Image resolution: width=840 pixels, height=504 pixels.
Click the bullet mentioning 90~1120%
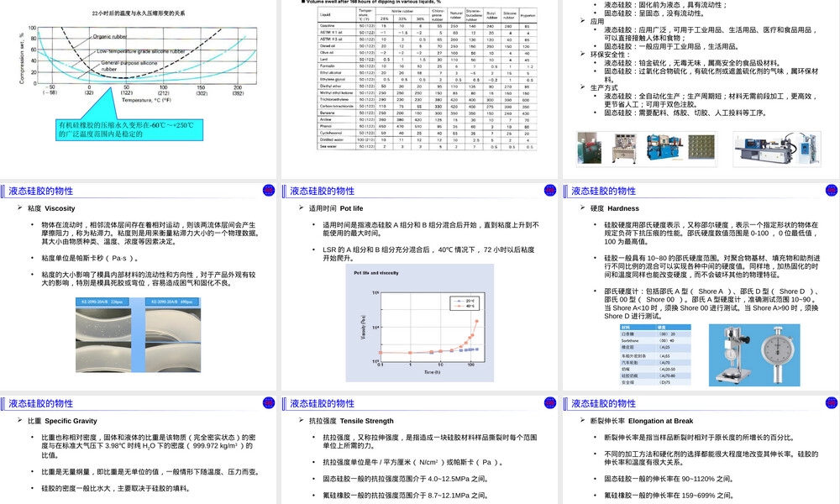point(669,479)
